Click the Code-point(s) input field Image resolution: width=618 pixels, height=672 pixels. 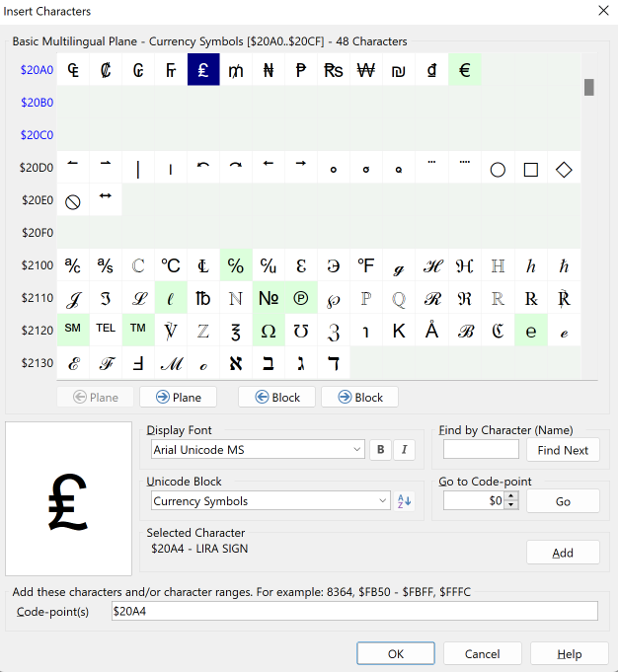tap(353, 612)
